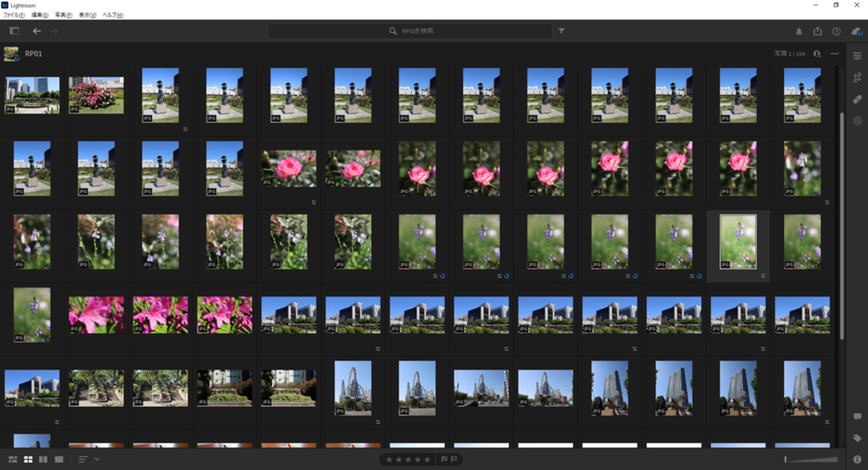Set a five-star rating
This screenshot has width=868, height=470.
[427, 459]
